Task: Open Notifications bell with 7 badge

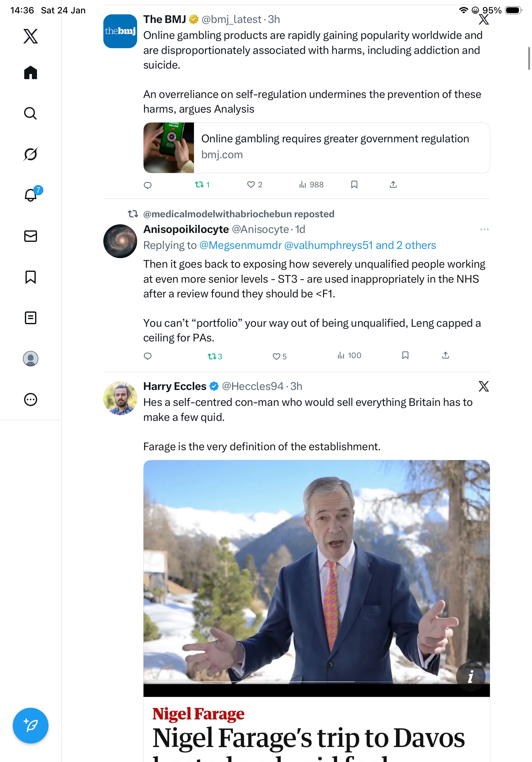Action: (31, 195)
